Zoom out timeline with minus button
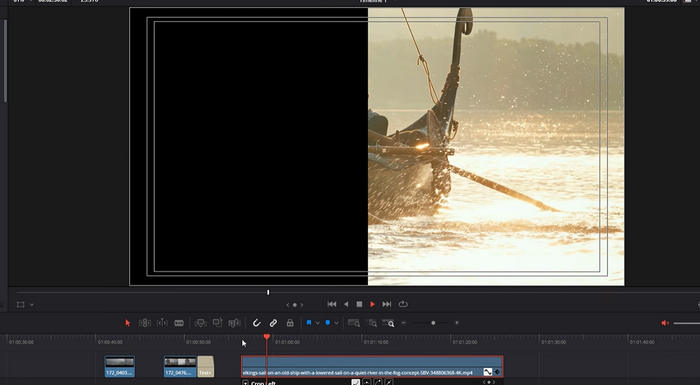This screenshot has height=385, width=700. (404, 323)
